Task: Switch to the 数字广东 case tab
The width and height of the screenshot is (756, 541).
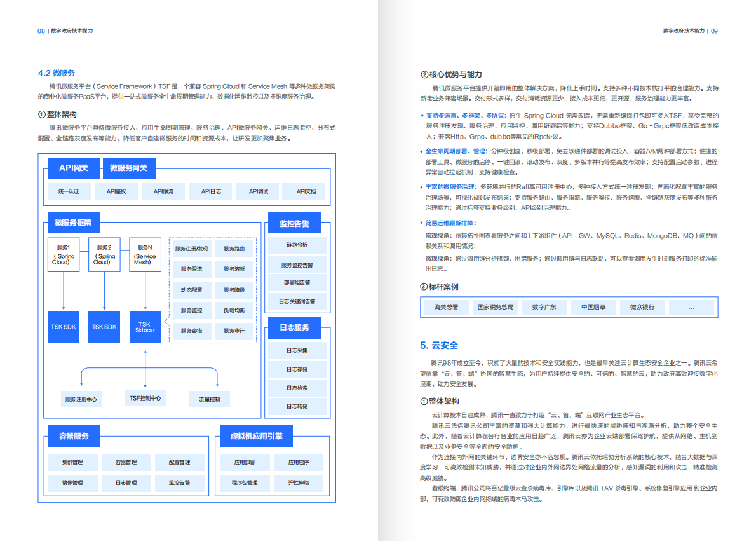Action: point(544,306)
